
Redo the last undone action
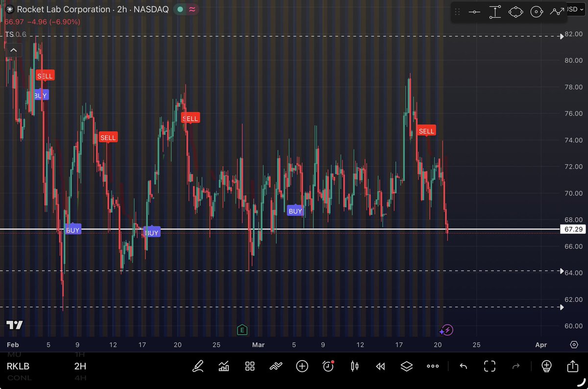515,366
